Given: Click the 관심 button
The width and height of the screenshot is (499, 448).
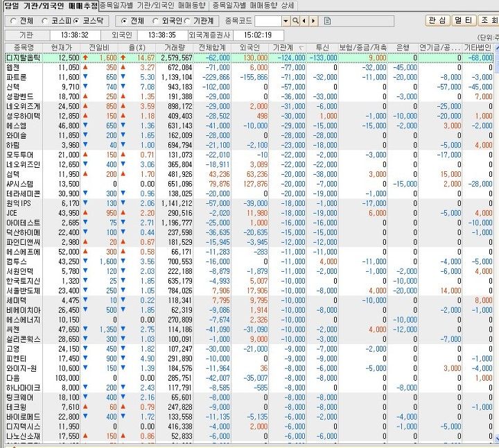Looking at the screenshot, I should tap(437, 20).
